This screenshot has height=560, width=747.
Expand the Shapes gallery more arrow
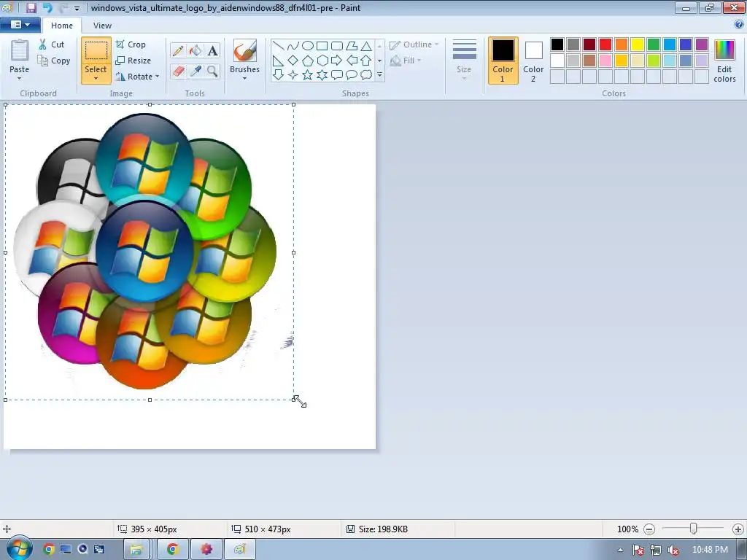pyautogui.click(x=379, y=75)
